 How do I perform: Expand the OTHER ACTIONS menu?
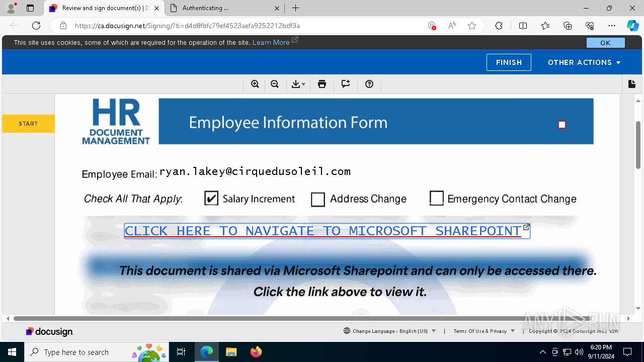pos(584,62)
